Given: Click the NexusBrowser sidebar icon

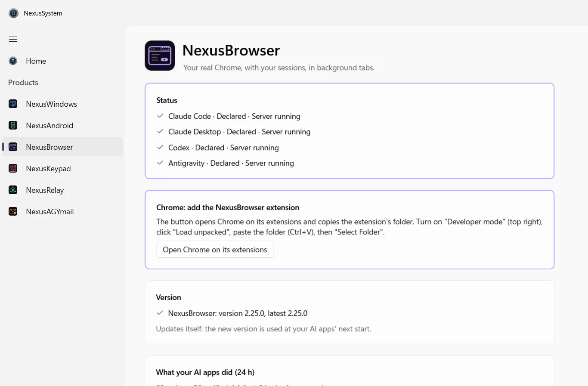Looking at the screenshot, I should tap(13, 147).
